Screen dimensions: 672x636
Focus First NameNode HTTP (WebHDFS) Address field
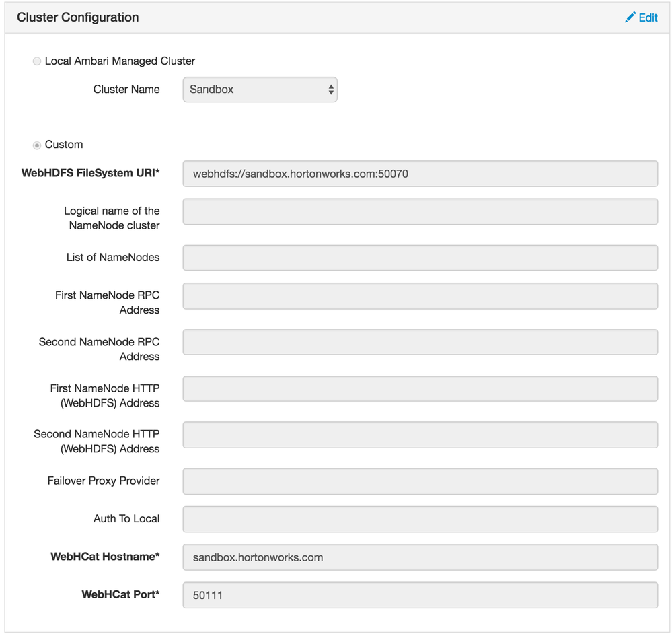tap(420, 389)
